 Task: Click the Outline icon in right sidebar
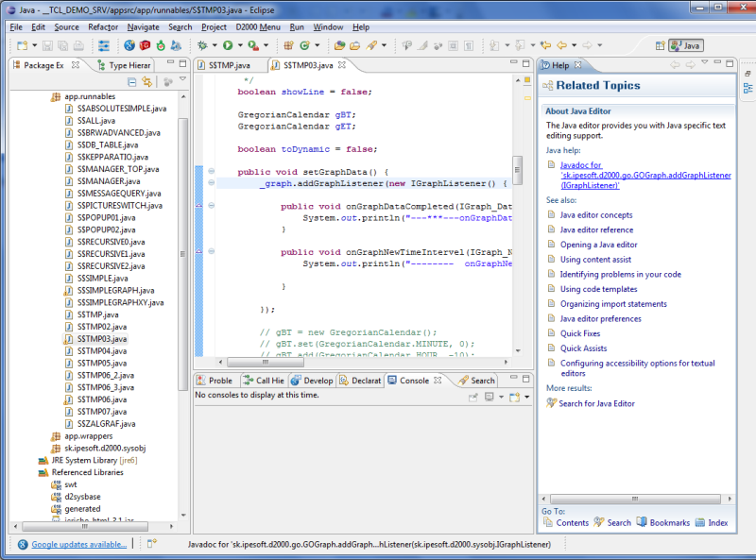(747, 88)
